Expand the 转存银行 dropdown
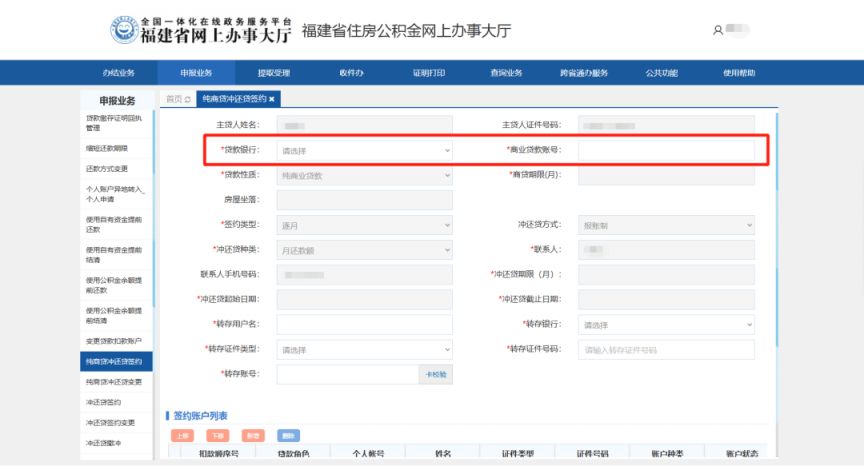This screenshot has width=864, height=466. coord(666,325)
